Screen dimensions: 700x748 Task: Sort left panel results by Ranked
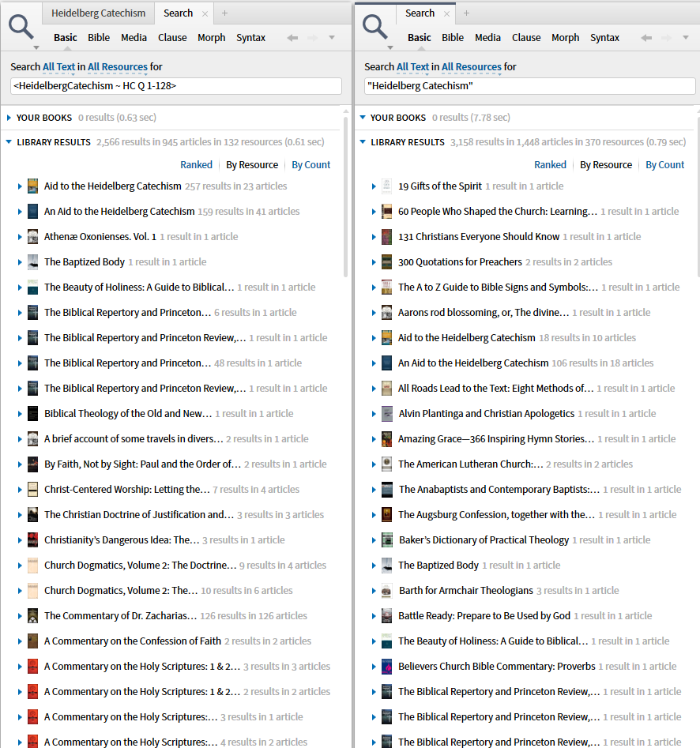(x=196, y=164)
